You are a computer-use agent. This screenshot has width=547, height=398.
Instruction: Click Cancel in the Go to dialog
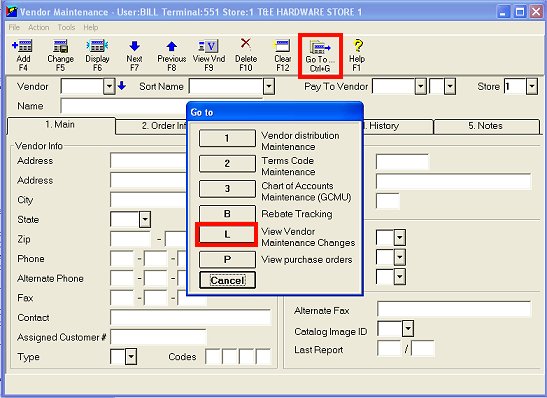pyautogui.click(x=227, y=280)
